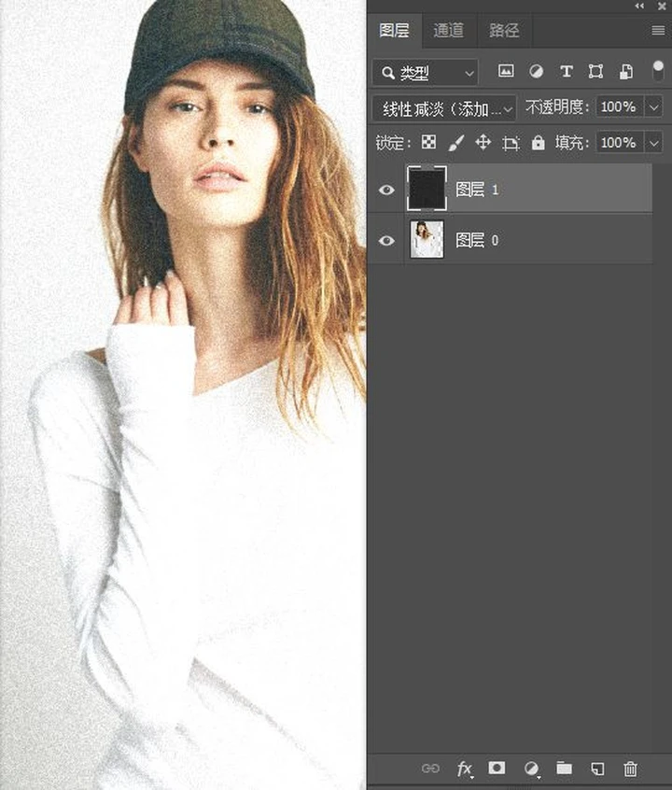The width and height of the screenshot is (672, 790).
Task: Open the layer style fx menu
Action: point(464,768)
